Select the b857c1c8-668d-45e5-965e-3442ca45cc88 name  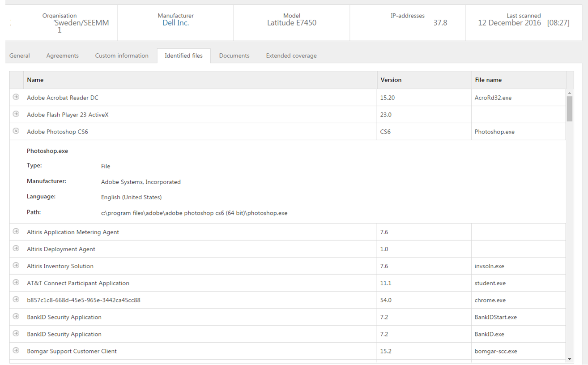tap(84, 300)
